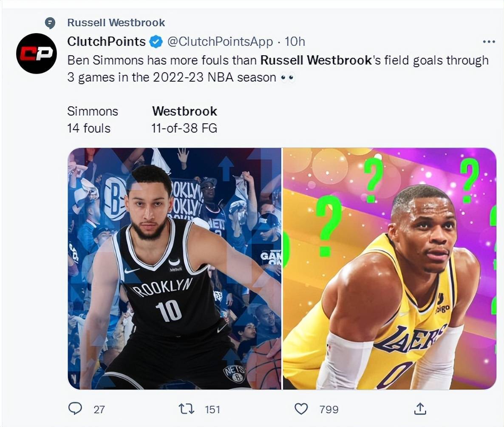
Task: Open the Russell Westbrook Lakers image
Action: (x=390, y=269)
